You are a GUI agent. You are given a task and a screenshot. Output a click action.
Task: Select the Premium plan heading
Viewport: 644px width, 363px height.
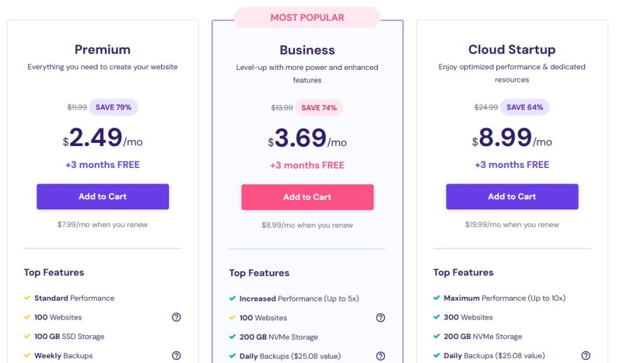(103, 50)
